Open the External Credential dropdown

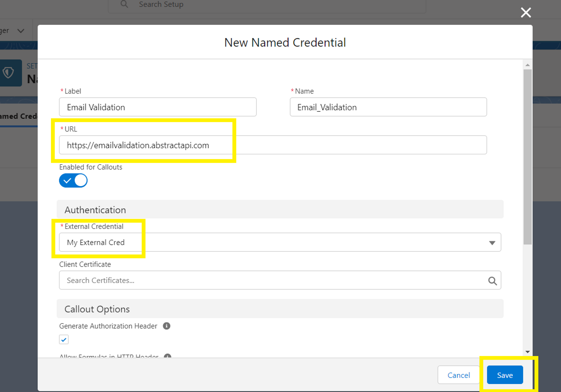493,242
